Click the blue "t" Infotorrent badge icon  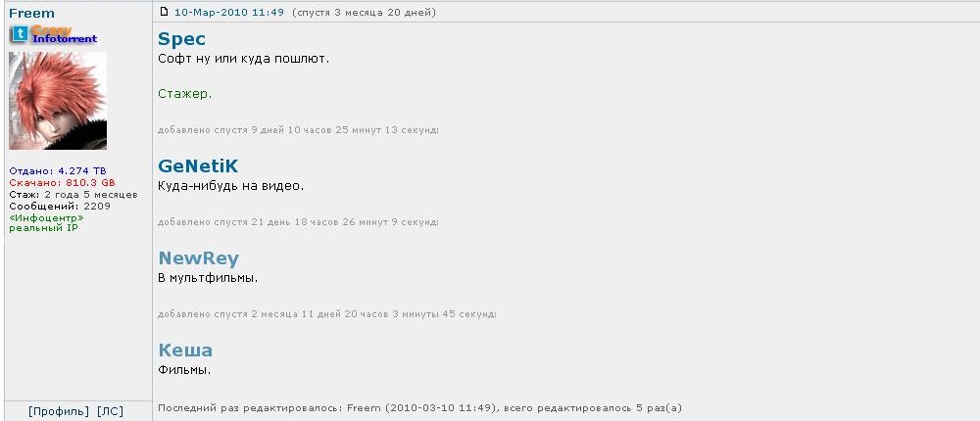click(20, 34)
